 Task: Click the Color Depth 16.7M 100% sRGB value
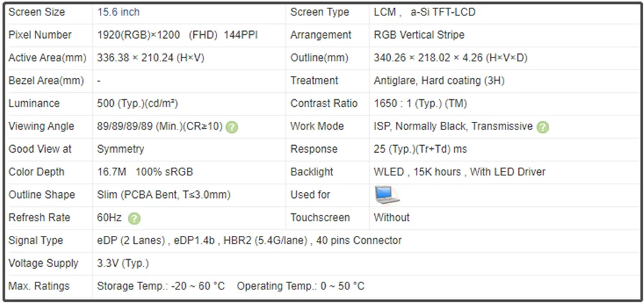(145, 172)
